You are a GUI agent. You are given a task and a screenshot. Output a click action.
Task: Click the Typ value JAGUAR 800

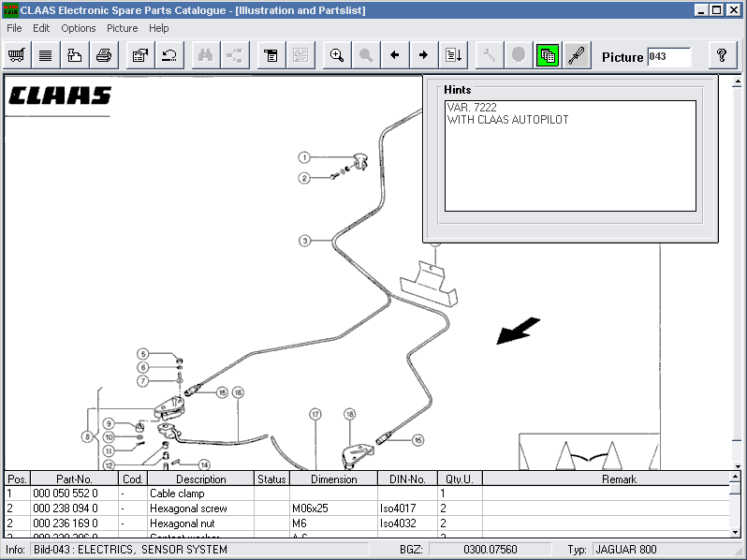coord(626,550)
